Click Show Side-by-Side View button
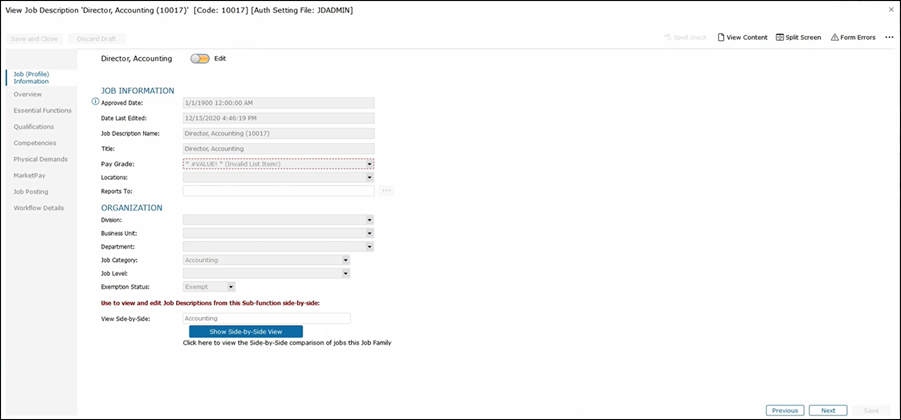This screenshot has height=420, width=901. [245, 331]
